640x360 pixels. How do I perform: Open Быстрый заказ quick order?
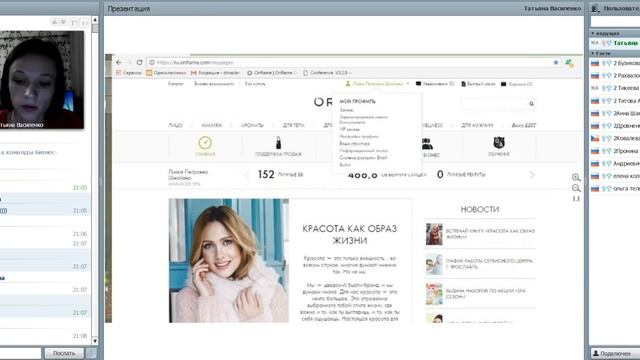tap(478, 84)
